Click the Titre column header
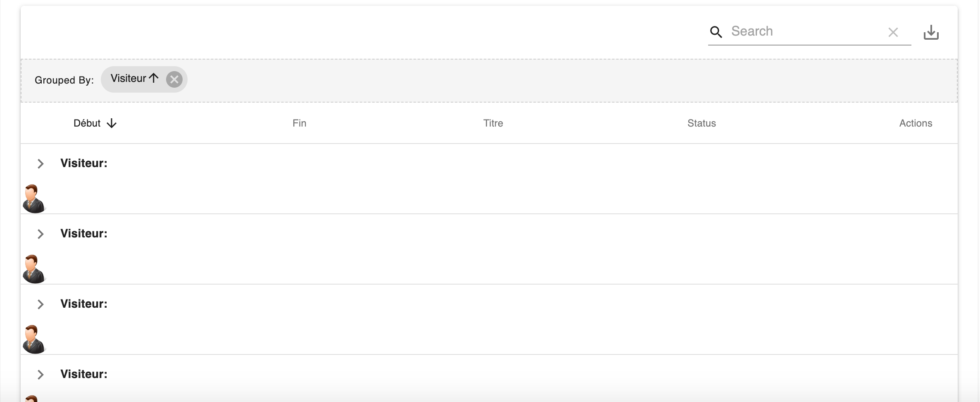This screenshot has width=980, height=402. (x=493, y=123)
